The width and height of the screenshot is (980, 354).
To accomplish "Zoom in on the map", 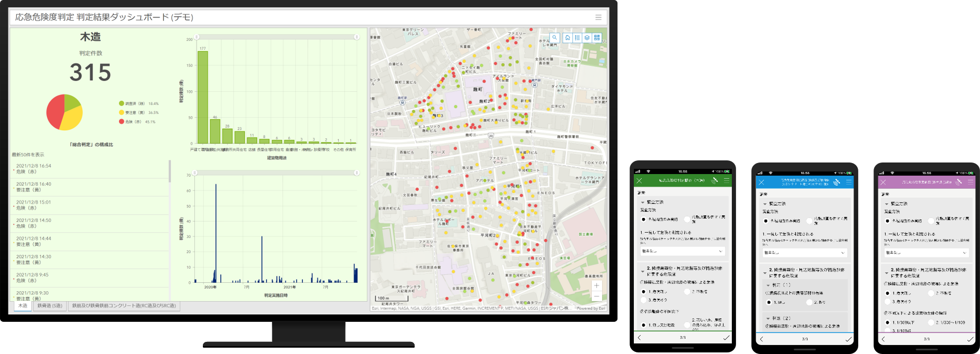I will (x=596, y=285).
